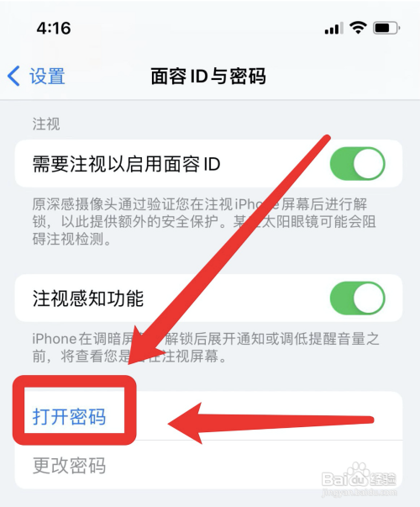Screen dimensions: 420x507
Task: Tap the 注视感知功能 row label
Action: coord(88,298)
